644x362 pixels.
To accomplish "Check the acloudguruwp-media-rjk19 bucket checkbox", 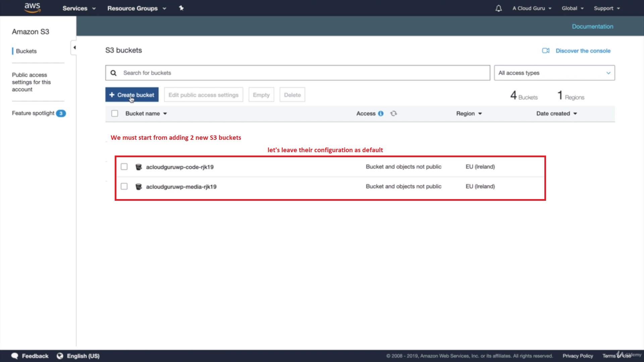I will 124,186.
